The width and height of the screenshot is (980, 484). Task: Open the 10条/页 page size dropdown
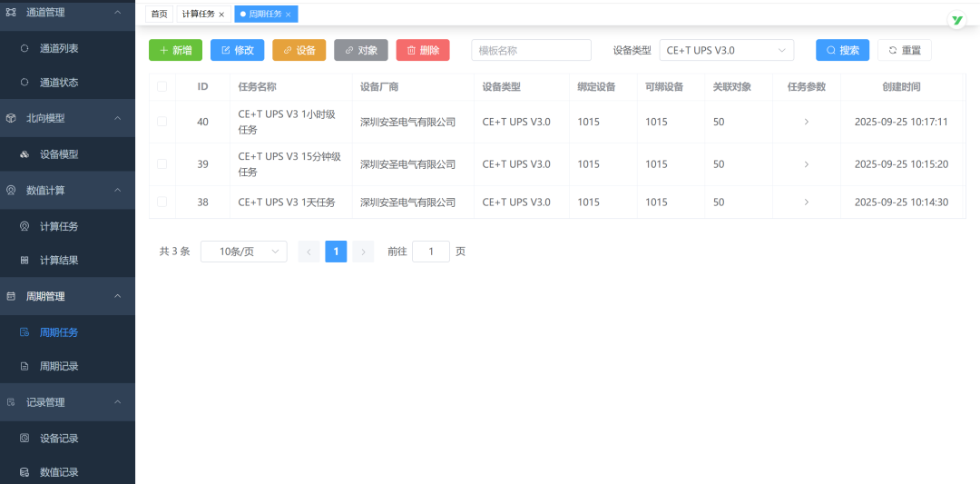tap(243, 252)
